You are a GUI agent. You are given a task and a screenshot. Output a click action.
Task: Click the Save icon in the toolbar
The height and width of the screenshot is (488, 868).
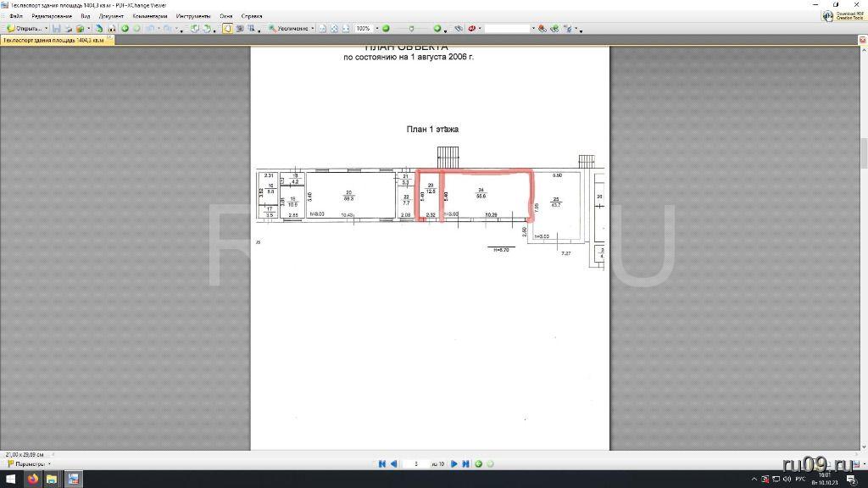point(57,28)
